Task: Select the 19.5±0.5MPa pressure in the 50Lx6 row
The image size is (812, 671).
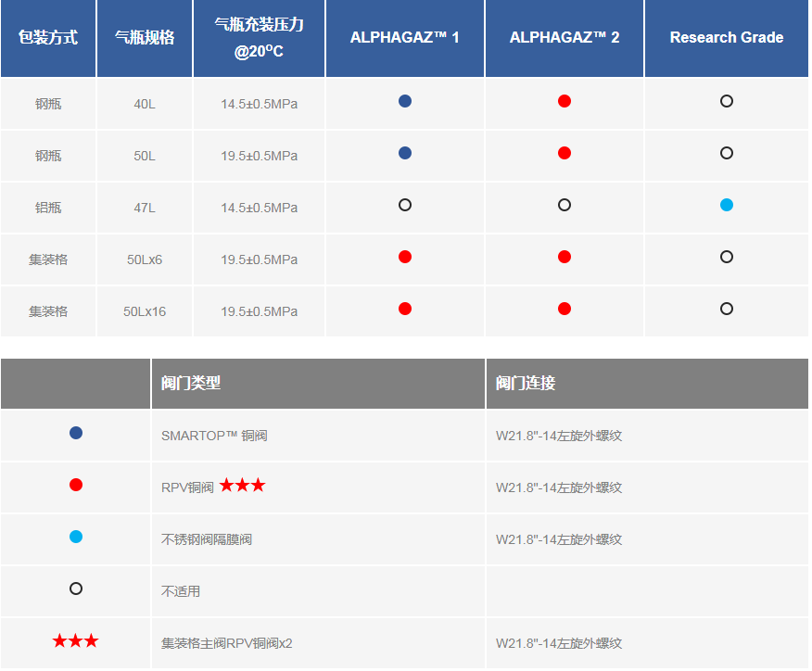Action: pos(259,260)
